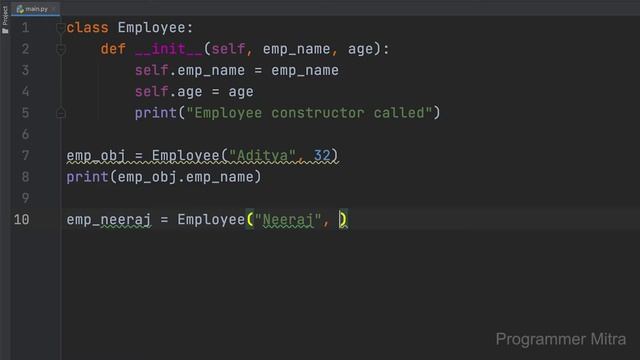
Task: Collapse the Employee class fold marker
Action: pyautogui.click(x=60, y=28)
